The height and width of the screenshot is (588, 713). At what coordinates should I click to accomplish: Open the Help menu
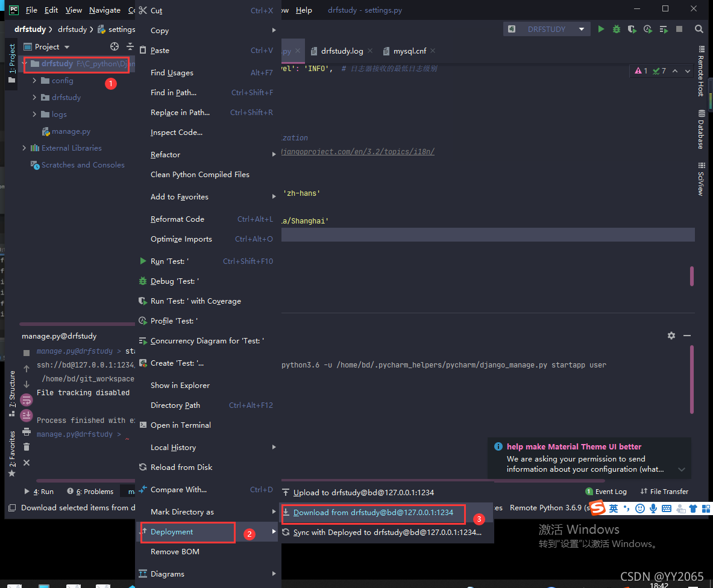304,10
